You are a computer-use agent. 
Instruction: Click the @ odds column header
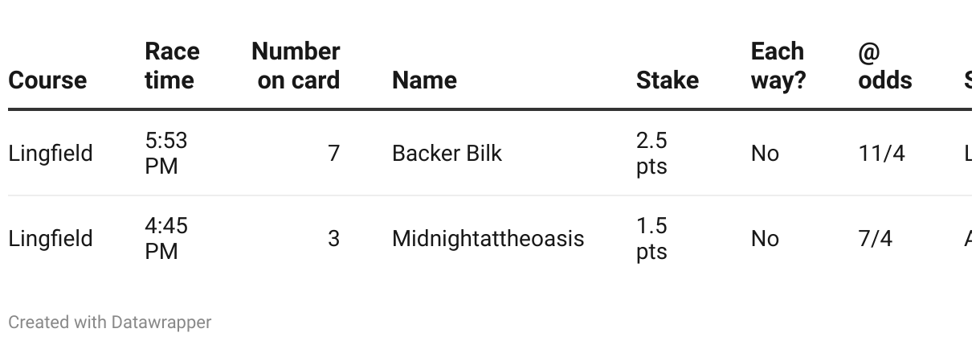coord(884,66)
